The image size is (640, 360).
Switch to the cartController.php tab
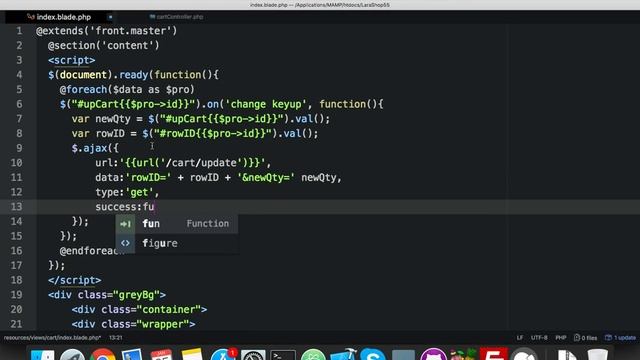tap(176, 17)
